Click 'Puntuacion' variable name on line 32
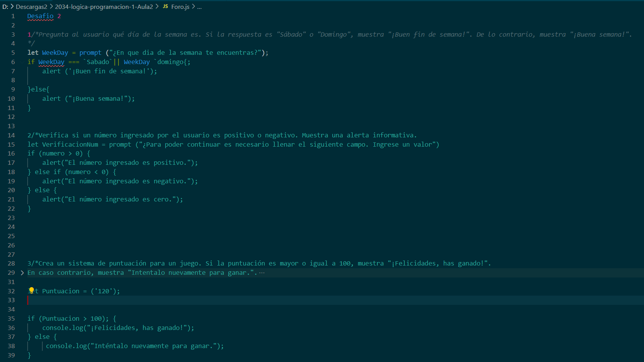The width and height of the screenshot is (644, 362). 61,291
